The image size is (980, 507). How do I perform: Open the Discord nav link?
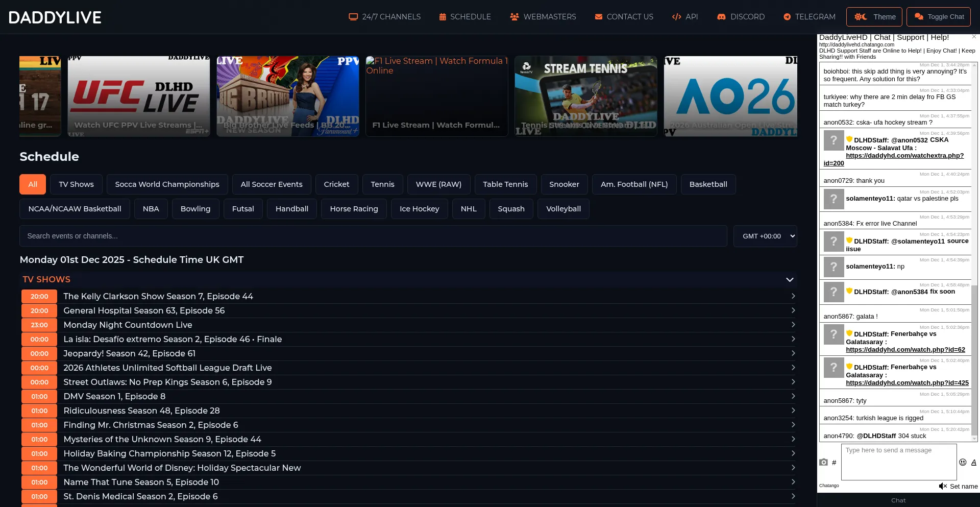pyautogui.click(x=741, y=17)
